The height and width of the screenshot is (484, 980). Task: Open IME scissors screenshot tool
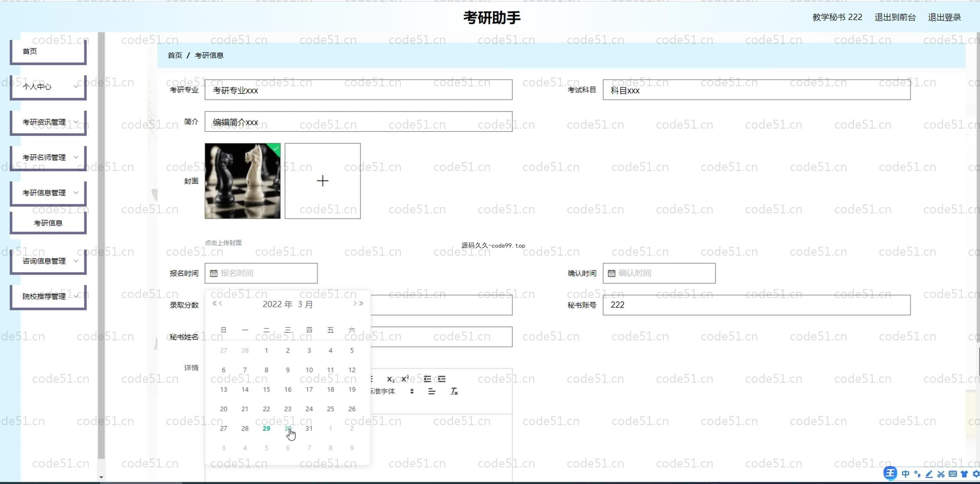point(941,474)
